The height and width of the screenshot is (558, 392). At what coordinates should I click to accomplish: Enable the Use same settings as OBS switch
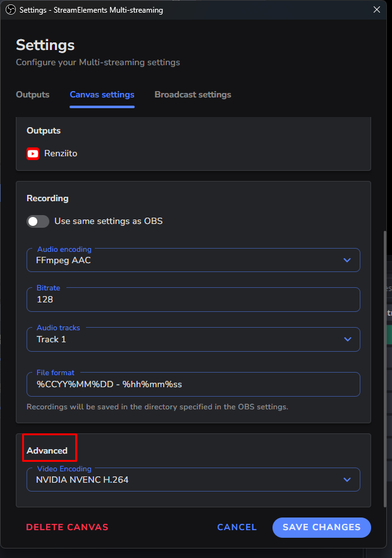(x=38, y=221)
